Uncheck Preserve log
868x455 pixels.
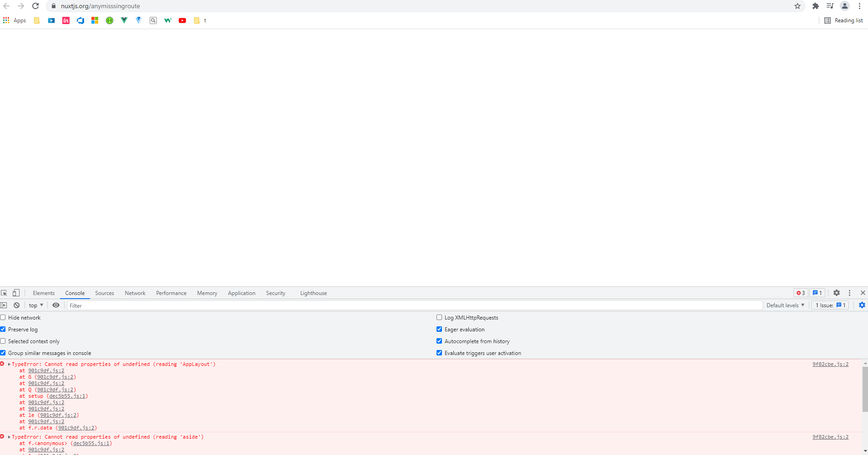(x=3, y=330)
